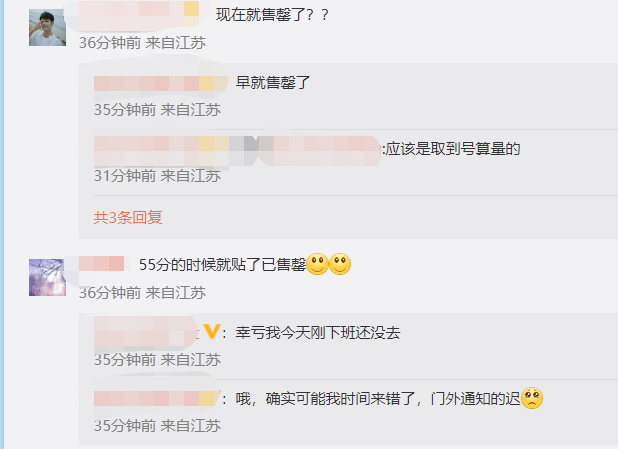Open blurred username before 幸亏我今天刚下班 reply
Screen dimensions: 618x449
click(146, 333)
